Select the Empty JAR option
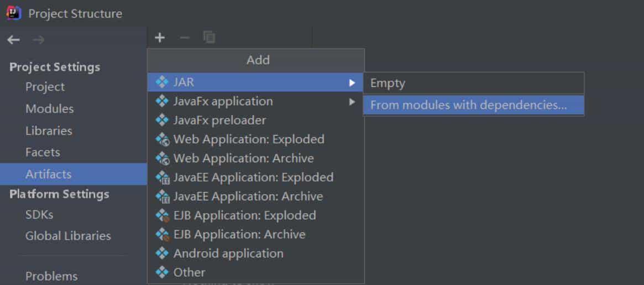The image size is (644, 285). [388, 84]
